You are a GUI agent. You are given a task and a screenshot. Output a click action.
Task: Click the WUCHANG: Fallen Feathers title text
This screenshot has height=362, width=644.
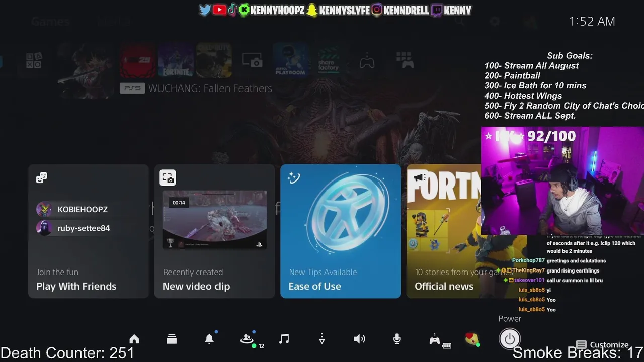click(x=210, y=88)
